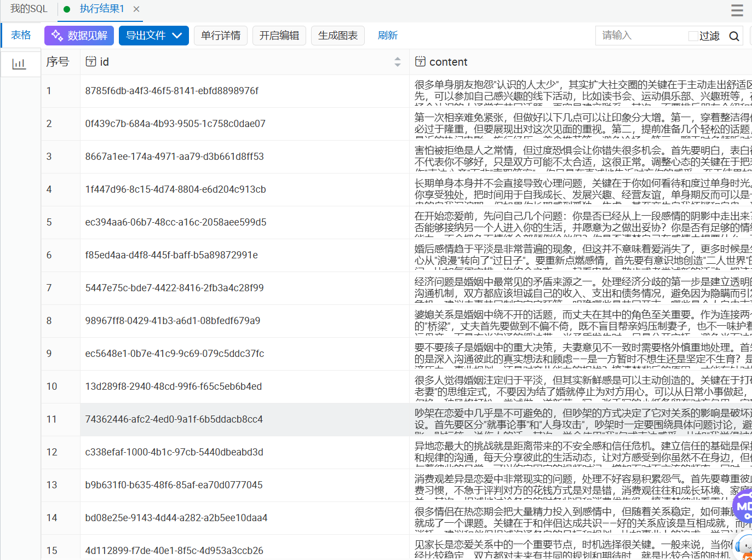Click the 刷新 link
The width and height of the screenshot is (752, 560).
(x=388, y=36)
